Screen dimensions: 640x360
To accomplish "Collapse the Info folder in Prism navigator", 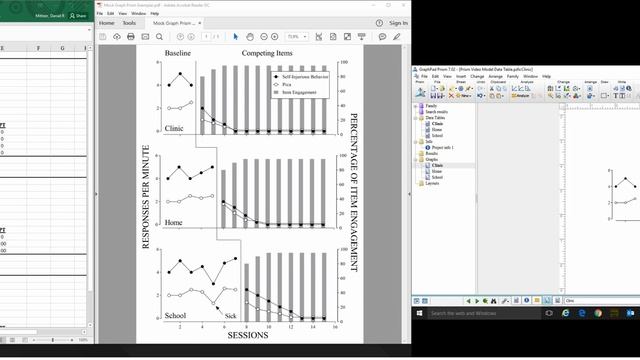I will click(x=416, y=142).
